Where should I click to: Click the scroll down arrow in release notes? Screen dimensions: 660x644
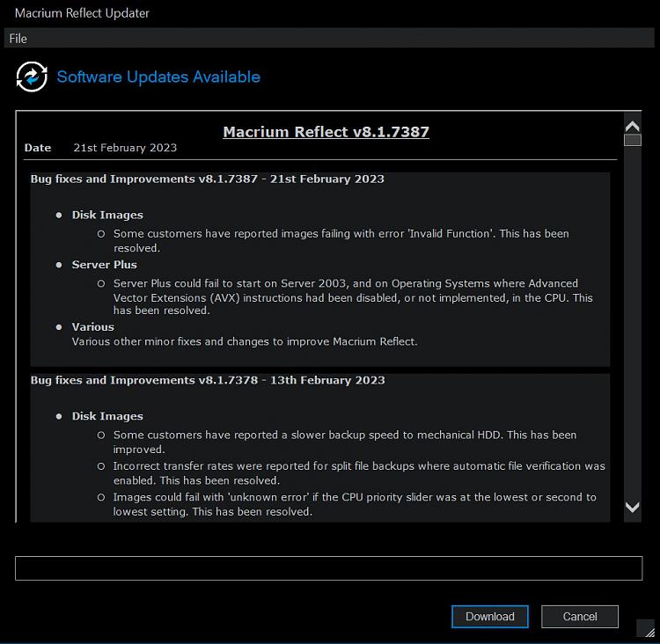click(x=632, y=508)
